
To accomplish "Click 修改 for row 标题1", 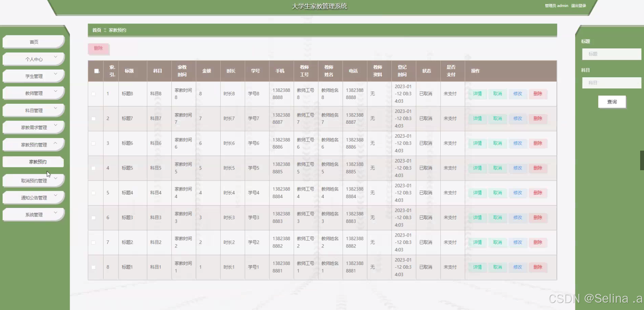I will tap(518, 267).
